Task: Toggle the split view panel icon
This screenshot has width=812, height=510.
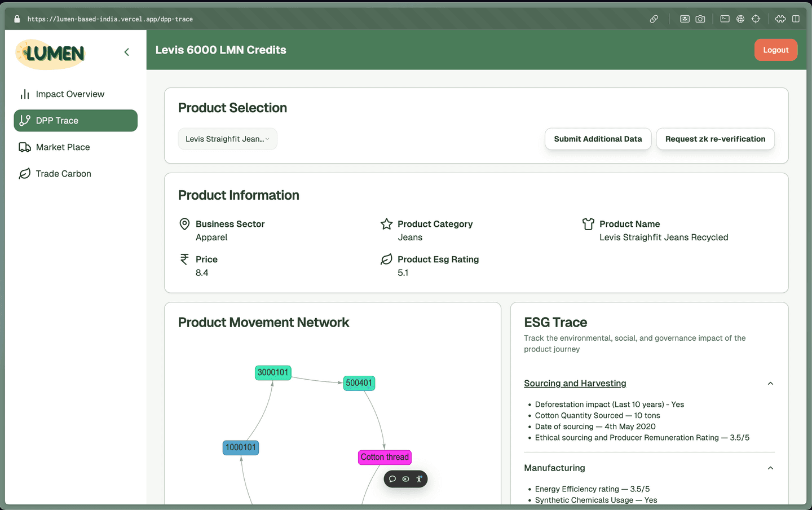Action: [x=796, y=19]
